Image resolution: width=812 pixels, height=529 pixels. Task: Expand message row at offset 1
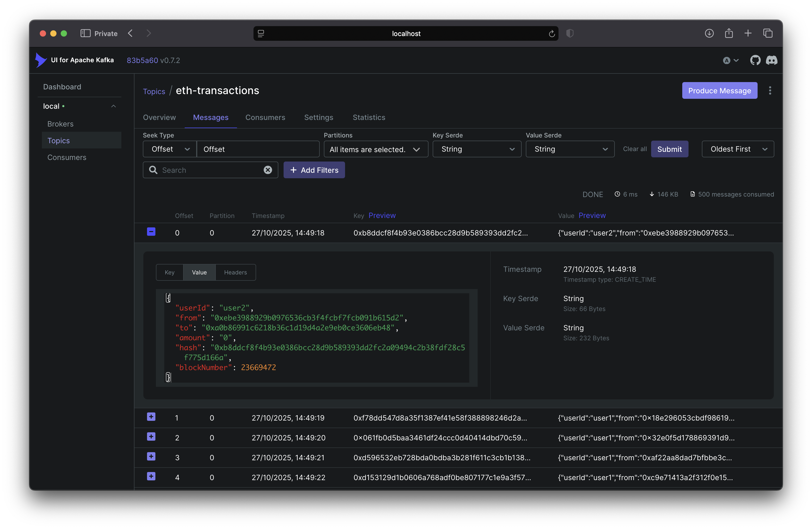click(151, 417)
